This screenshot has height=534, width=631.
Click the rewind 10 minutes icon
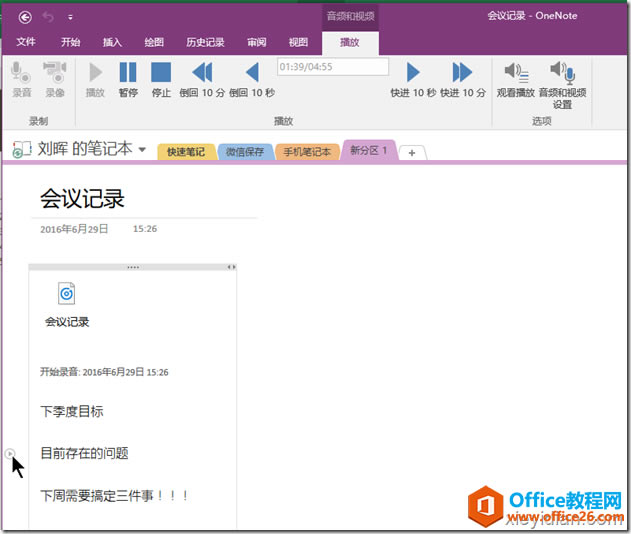(x=202, y=73)
